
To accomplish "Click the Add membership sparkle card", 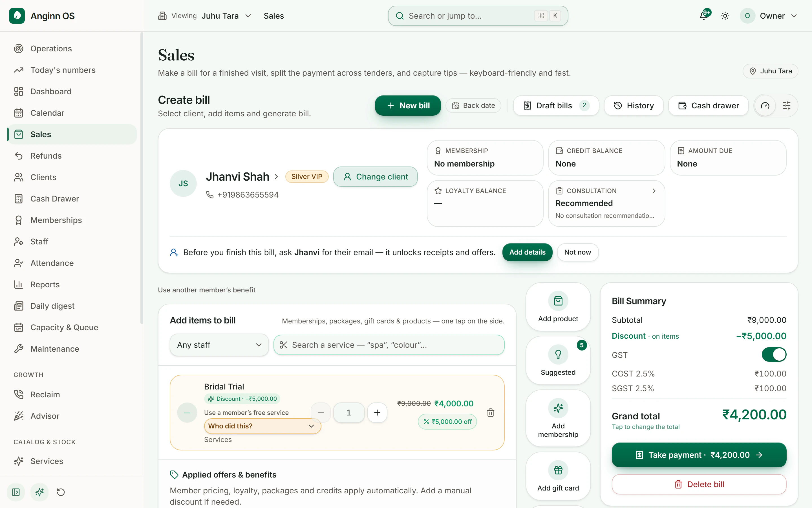I will pyautogui.click(x=558, y=418).
